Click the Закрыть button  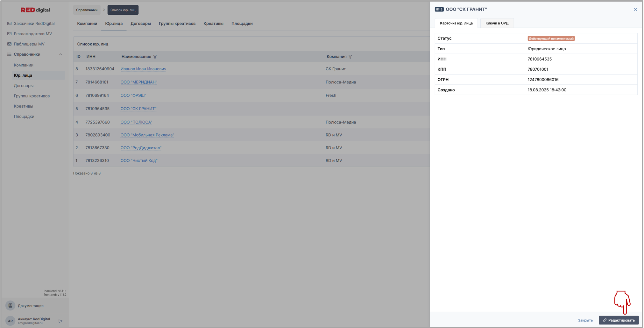(585, 320)
